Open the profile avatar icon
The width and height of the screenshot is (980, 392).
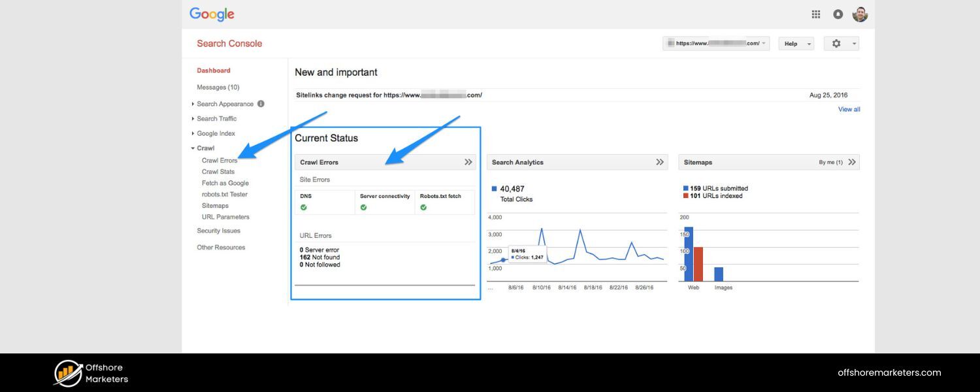(x=860, y=14)
